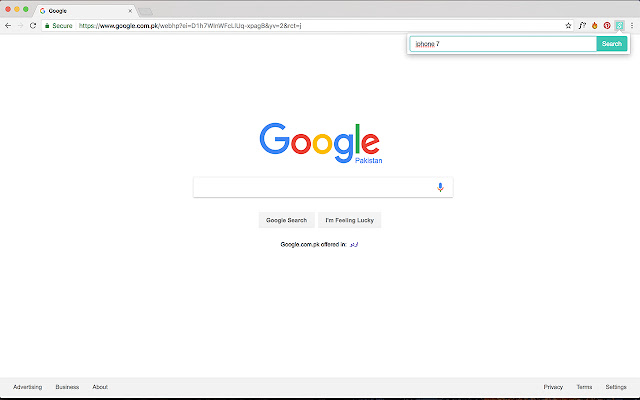640x400 pixels.
Task: Reload the current page
Action: click(x=33, y=25)
